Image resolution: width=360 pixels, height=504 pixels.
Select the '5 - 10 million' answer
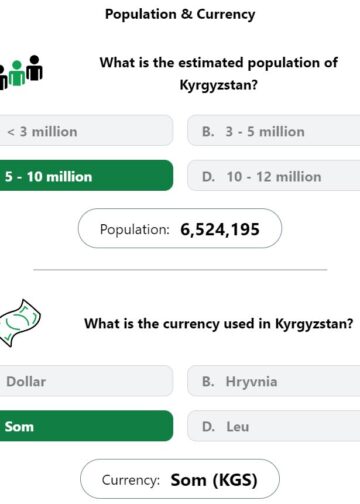click(x=86, y=176)
